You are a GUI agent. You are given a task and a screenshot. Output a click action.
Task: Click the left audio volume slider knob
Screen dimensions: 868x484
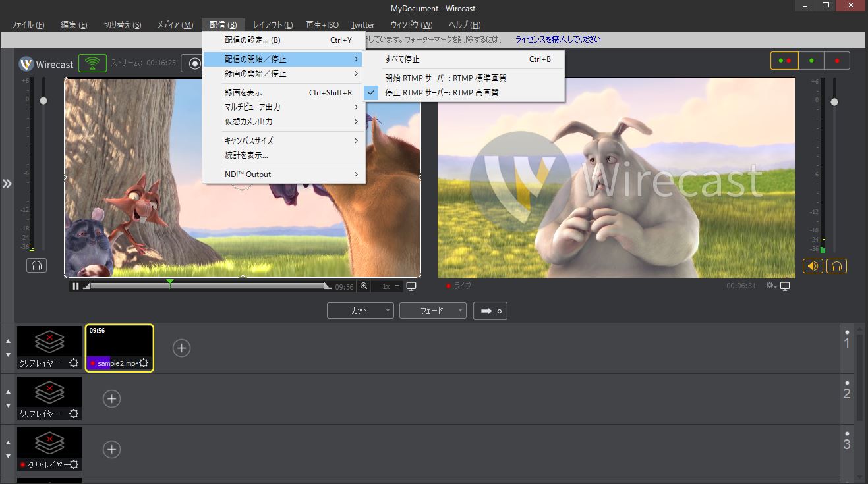tap(43, 101)
